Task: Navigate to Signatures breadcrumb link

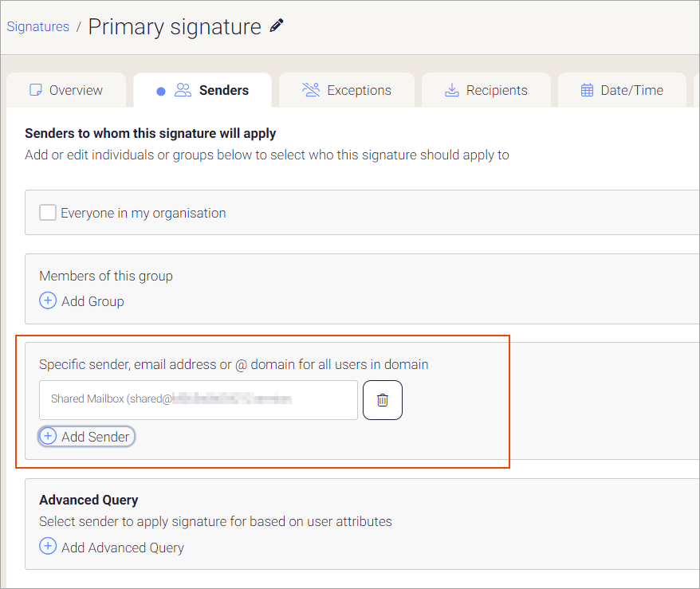Action: [x=37, y=26]
